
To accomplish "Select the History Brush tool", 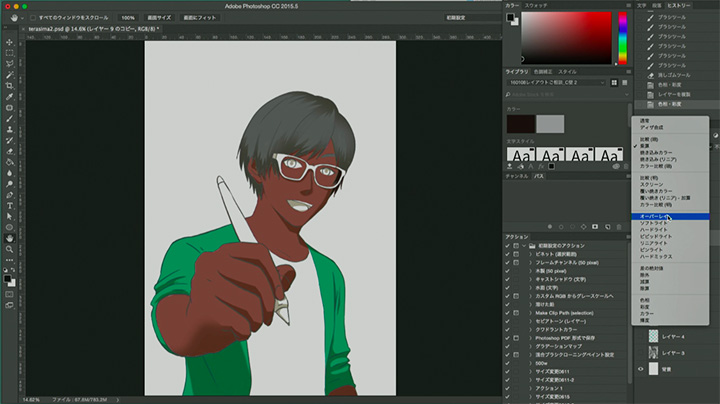I will click(x=9, y=140).
